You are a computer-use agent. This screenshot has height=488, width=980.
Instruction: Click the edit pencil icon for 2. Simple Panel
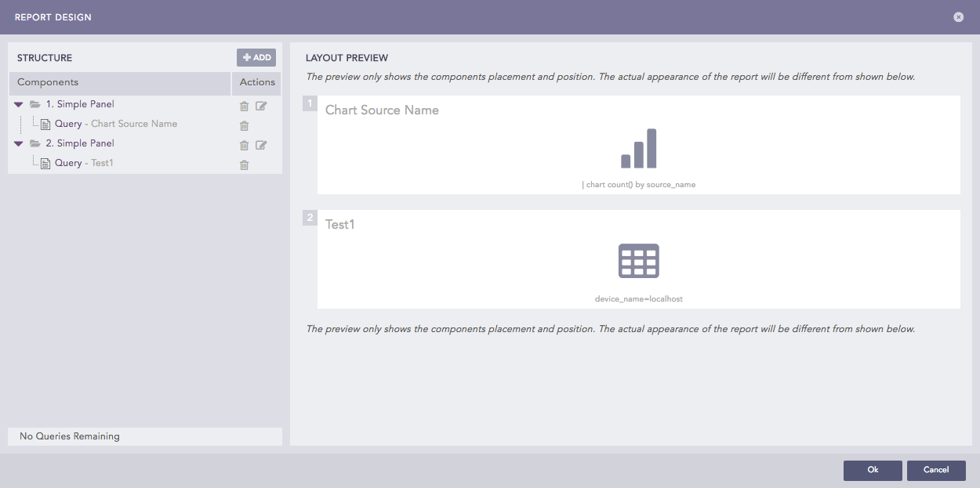point(261,145)
